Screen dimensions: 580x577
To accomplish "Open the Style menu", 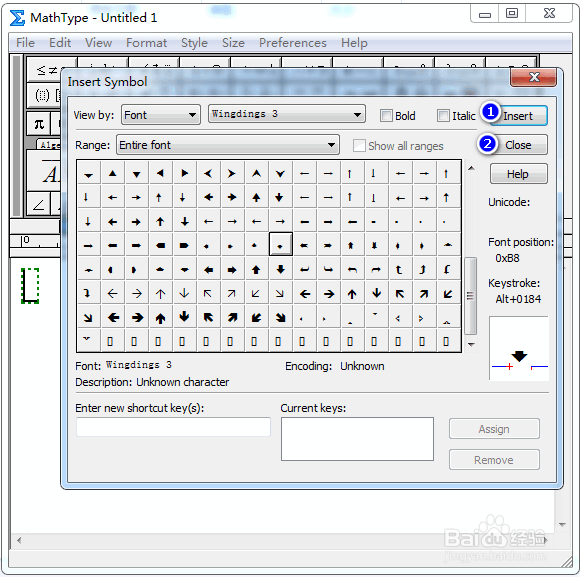I will (194, 43).
